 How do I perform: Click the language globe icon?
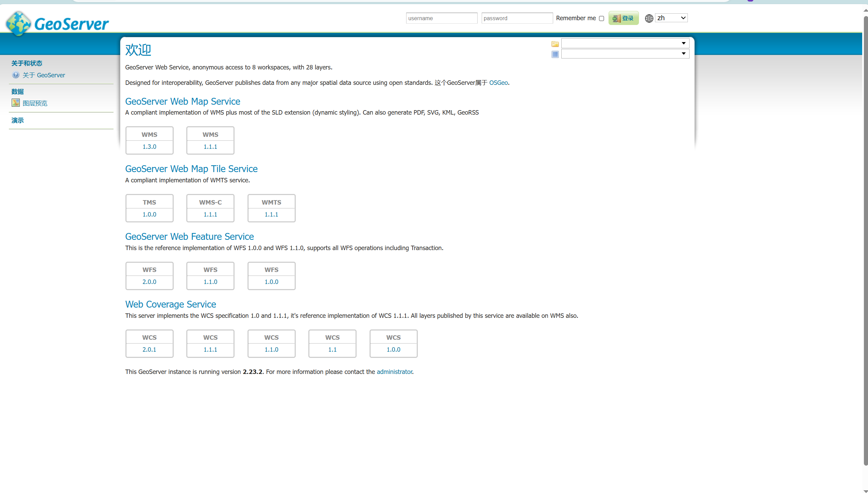tap(649, 18)
